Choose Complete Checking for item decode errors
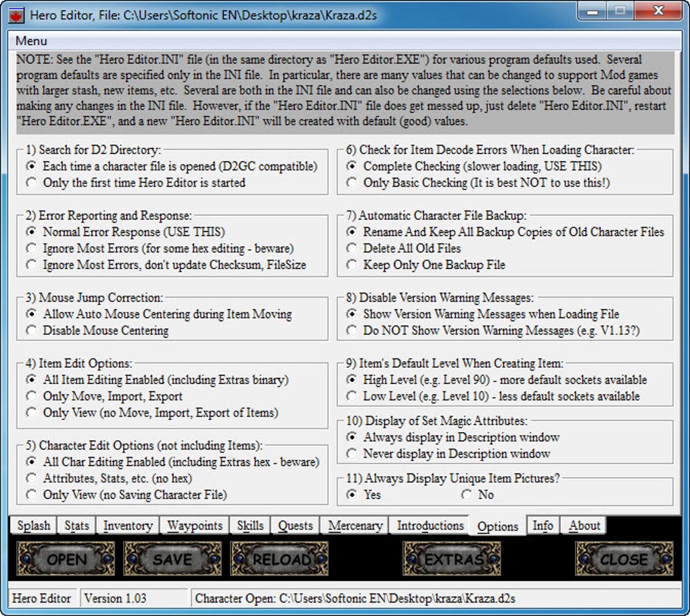This screenshot has width=690, height=616. tap(474, 166)
